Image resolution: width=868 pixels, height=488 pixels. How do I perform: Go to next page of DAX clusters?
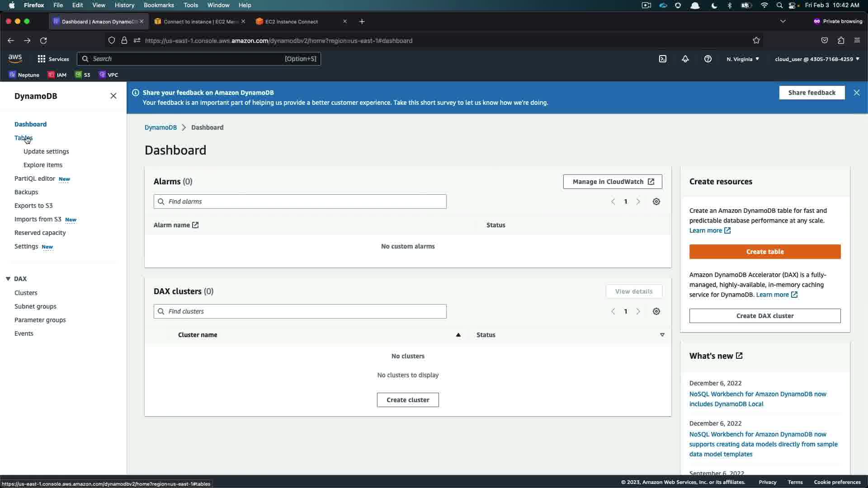[x=638, y=311]
